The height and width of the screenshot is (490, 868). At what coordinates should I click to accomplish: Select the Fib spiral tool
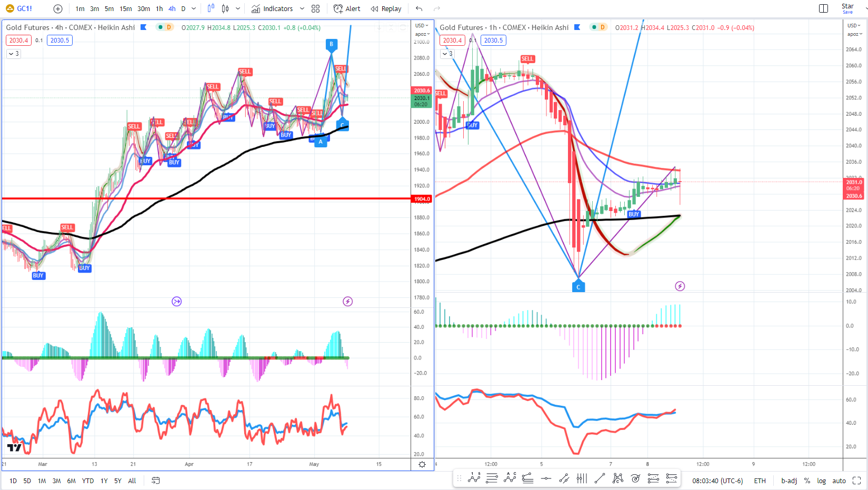[x=635, y=478]
